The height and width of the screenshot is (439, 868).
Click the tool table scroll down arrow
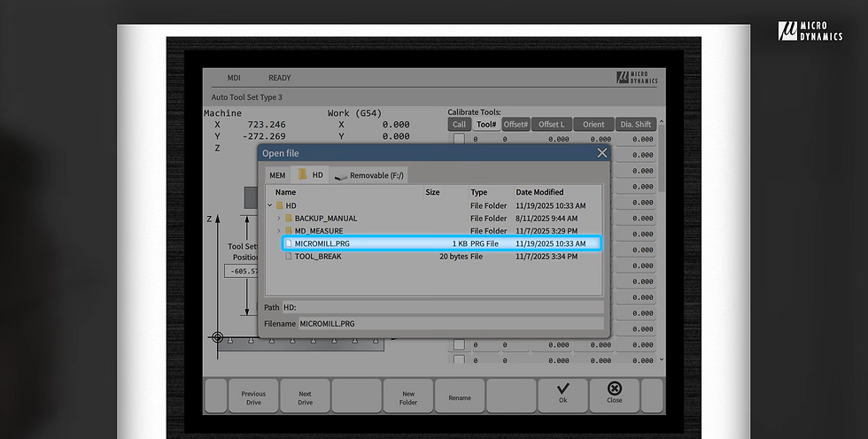pos(661,359)
